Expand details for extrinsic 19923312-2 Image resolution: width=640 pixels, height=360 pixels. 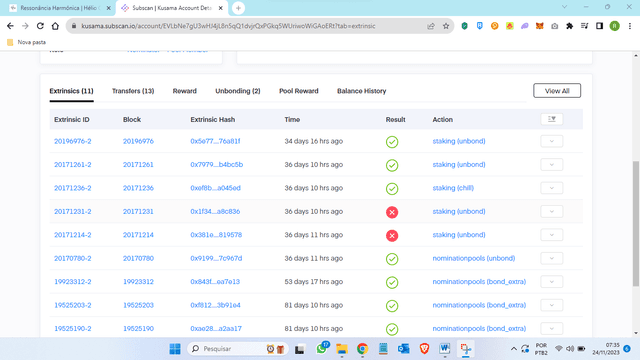pyautogui.click(x=552, y=282)
